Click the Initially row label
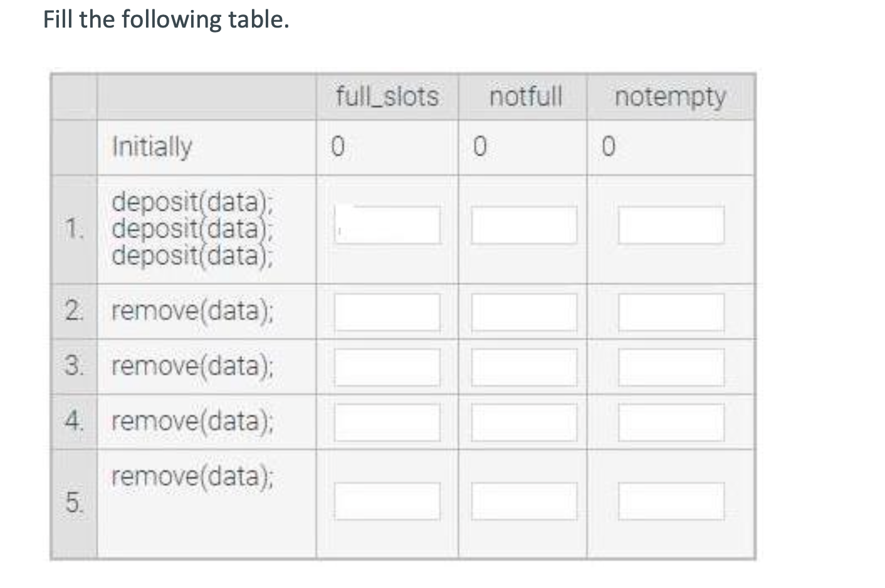Viewport: 885px width, 588px height. tap(152, 147)
